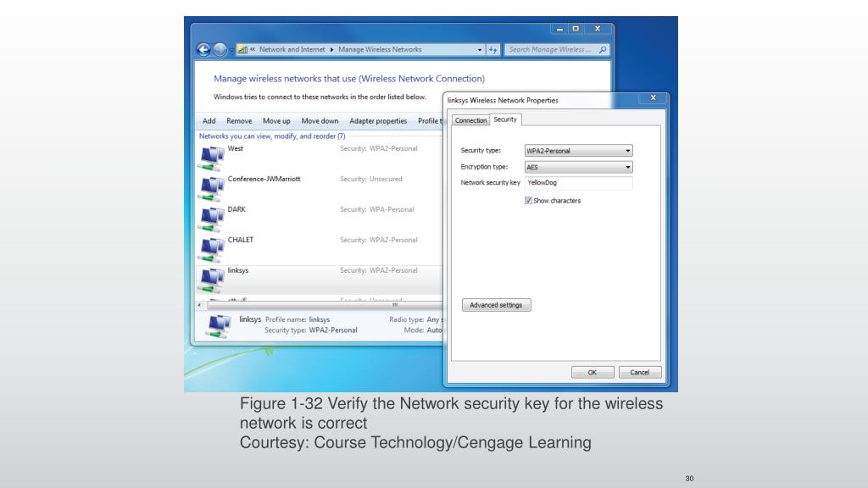This screenshot has height=488, width=868.
Task: Maximize the Manage Wireless Networks window
Action: pos(576,28)
